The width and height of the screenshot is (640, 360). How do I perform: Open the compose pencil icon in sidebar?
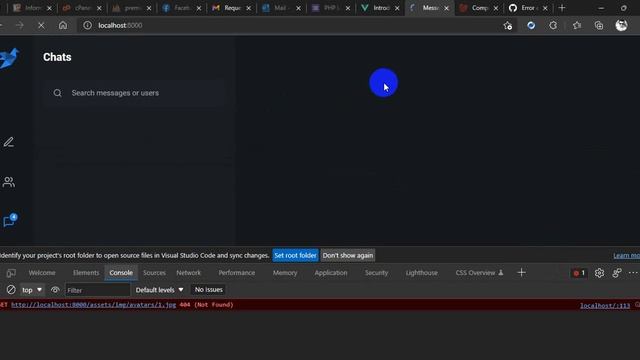[9, 142]
